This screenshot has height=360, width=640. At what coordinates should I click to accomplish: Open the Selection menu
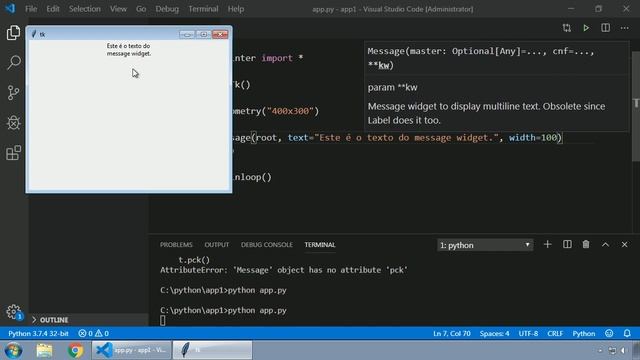(x=84, y=9)
